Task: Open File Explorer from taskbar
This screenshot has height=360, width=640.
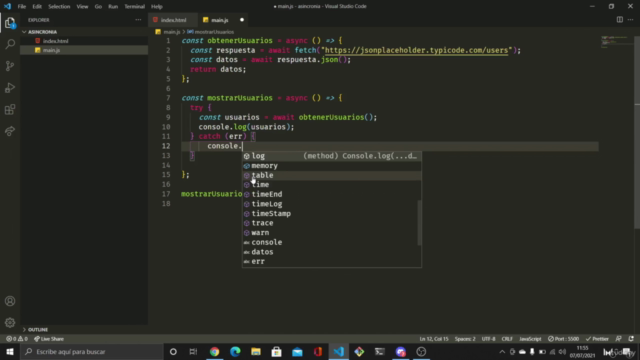Action: (256, 351)
